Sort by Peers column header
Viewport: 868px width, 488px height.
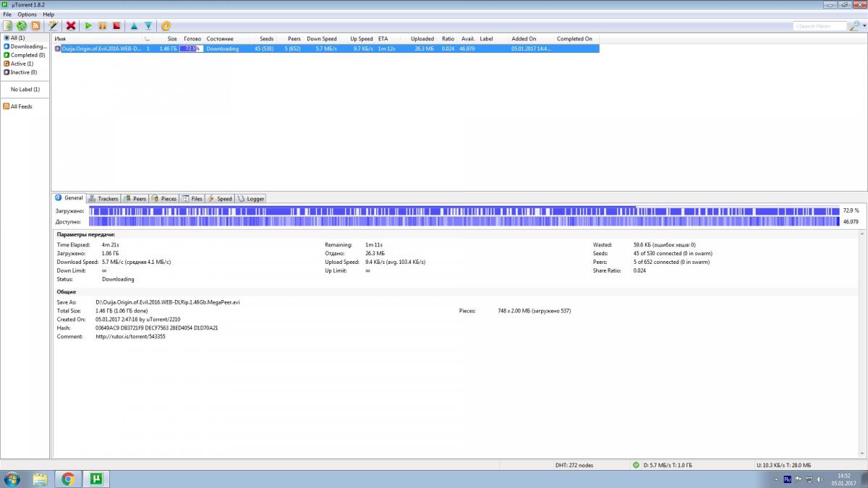[x=294, y=39]
